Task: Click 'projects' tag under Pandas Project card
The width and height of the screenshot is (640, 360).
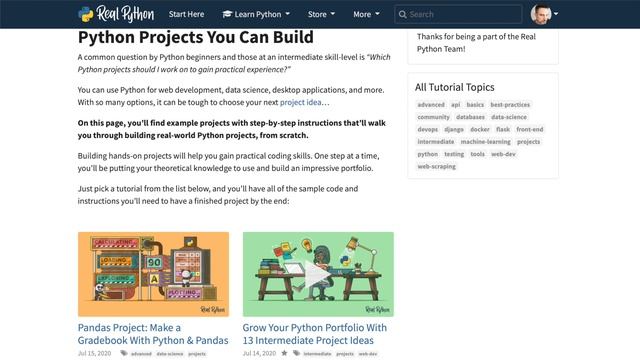Action: [197, 354]
